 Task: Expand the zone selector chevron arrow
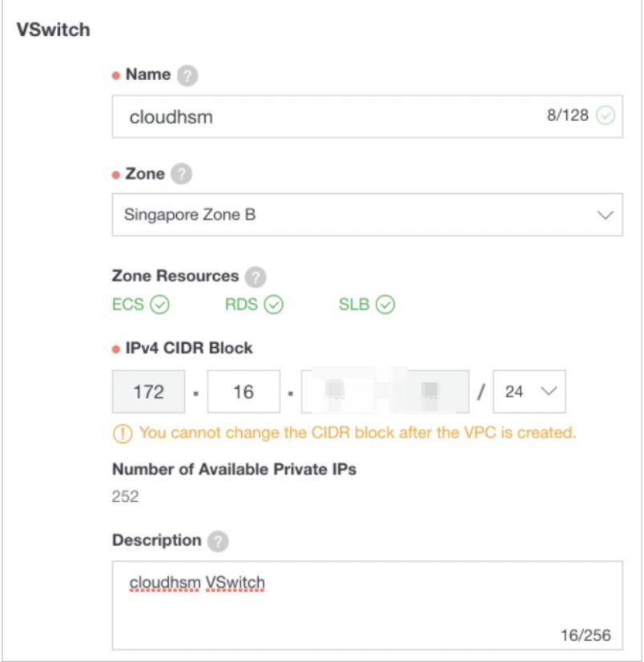(606, 215)
